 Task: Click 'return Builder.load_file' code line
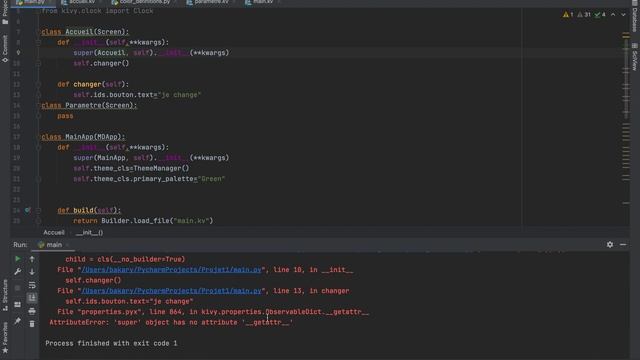click(143, 221)
